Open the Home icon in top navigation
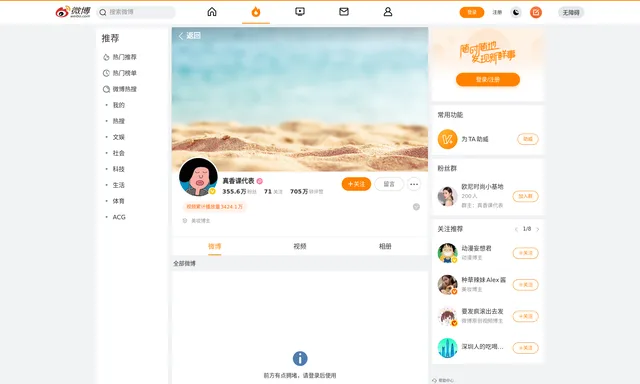 point(212,12)
